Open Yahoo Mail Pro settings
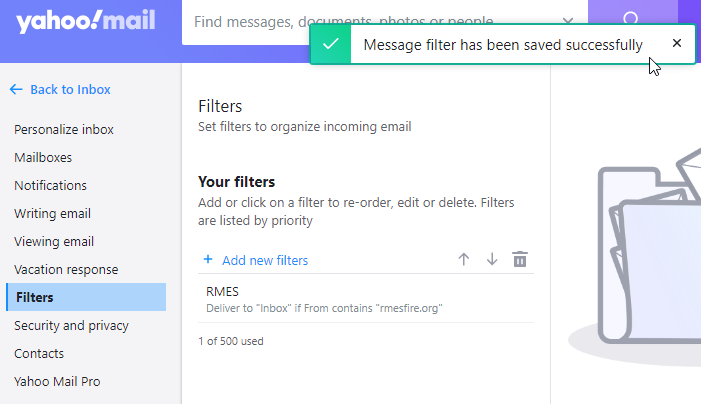The width and height of the screenshot is (701, 404). pyautogui.click(x=57, y=381)
